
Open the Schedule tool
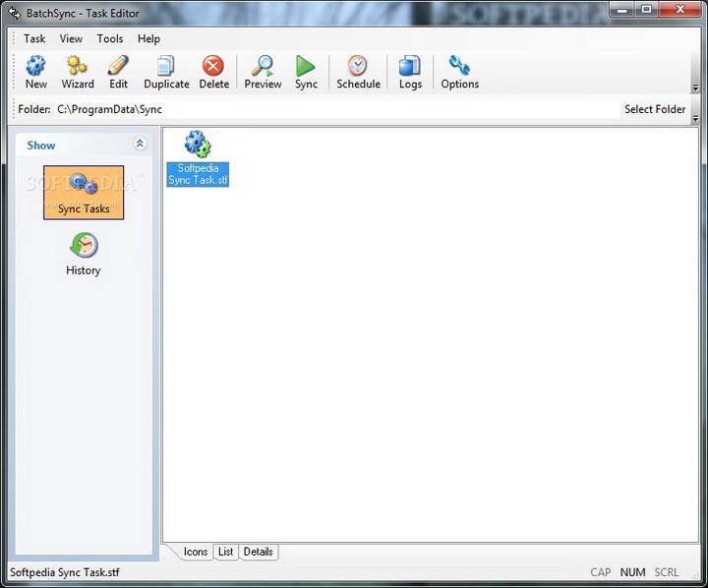(x=358, y=72)
